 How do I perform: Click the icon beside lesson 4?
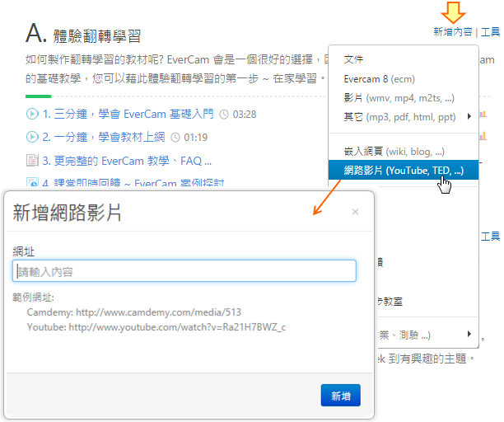pyautogui.click(x=32, y=182)
